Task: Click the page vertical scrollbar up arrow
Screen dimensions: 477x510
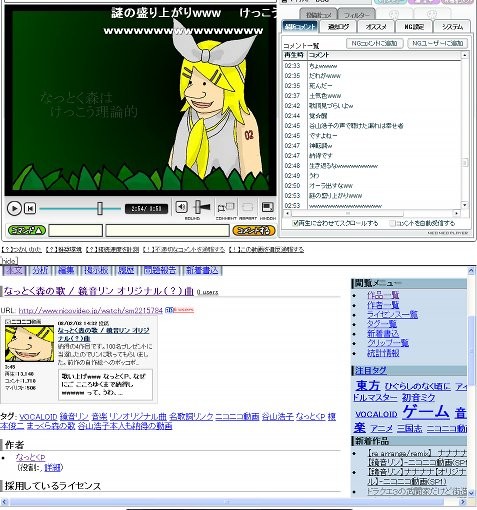Action: click(471, 271)
